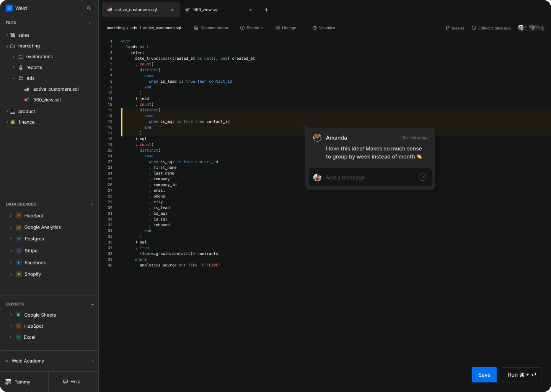Image resolution: width=551 pixels, height=392 pixels.
Task: Switch to the 360_view.sql tab
Action: tap(206, 10)
